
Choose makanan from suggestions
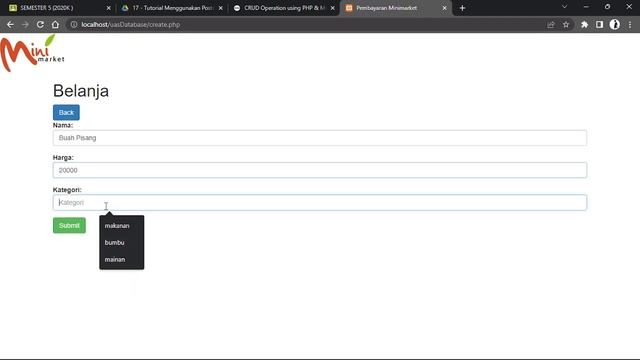pos(122,226)
